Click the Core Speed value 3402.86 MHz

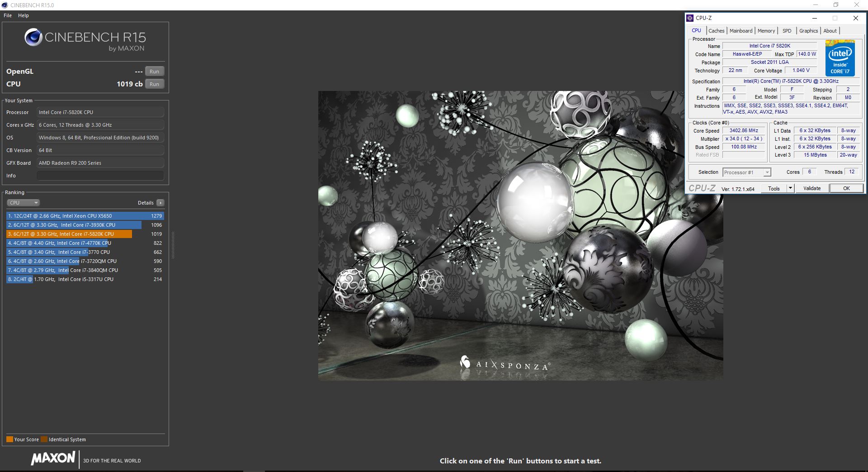point(744,130)
